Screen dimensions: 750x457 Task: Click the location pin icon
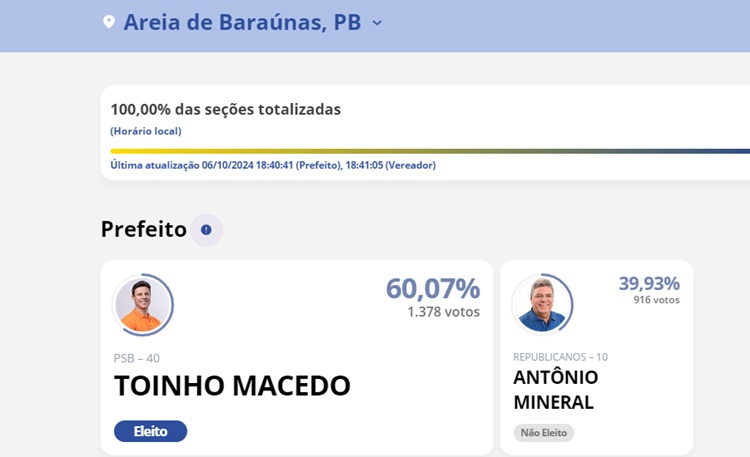tap(109, 22)
